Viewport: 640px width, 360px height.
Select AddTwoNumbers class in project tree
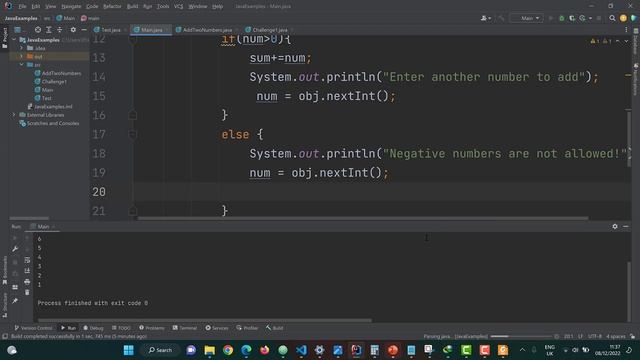(58, 73)
